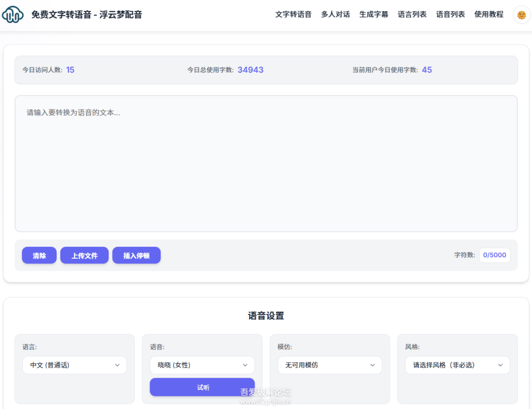532x409 pixels.
Task: Open the 生成字幕 nav item
Action: click(374, 15)
